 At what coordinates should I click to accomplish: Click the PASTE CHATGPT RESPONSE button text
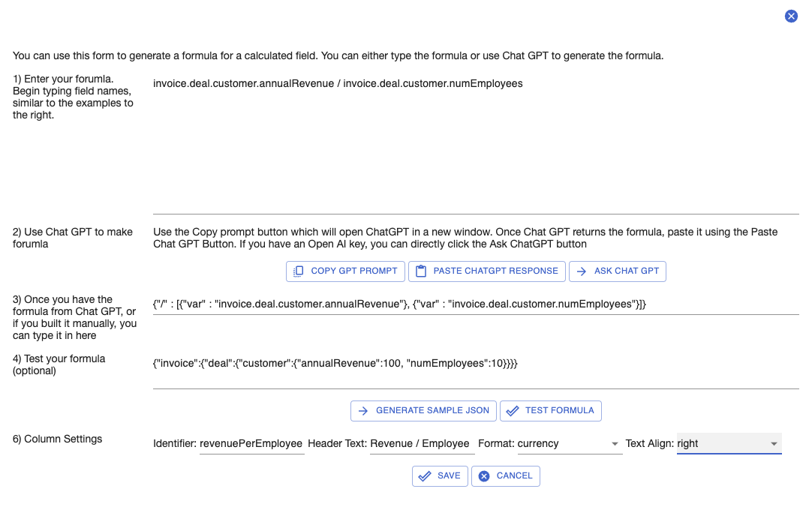[495, 271]
